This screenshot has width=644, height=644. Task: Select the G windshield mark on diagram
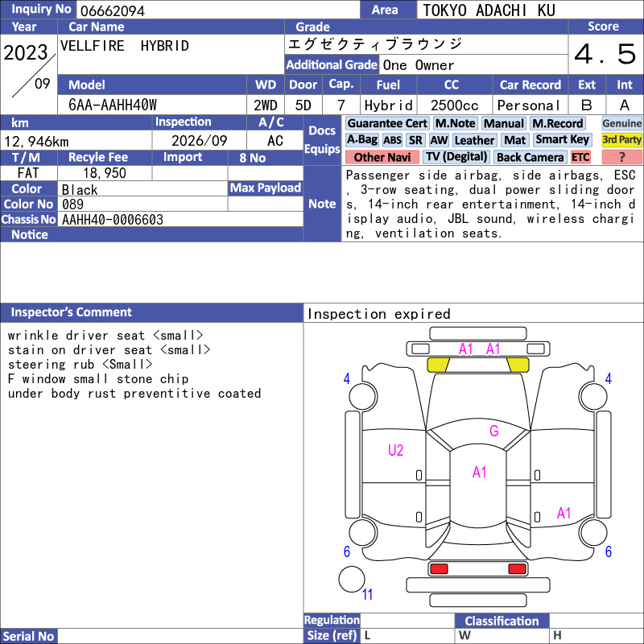click(x=493, y=431)
